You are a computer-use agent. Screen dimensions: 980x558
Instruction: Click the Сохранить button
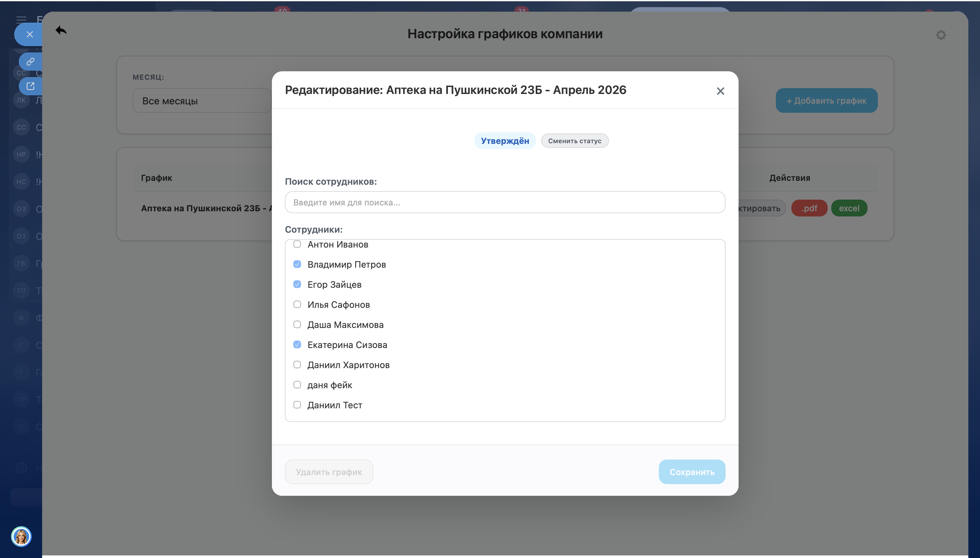[691, 472]
